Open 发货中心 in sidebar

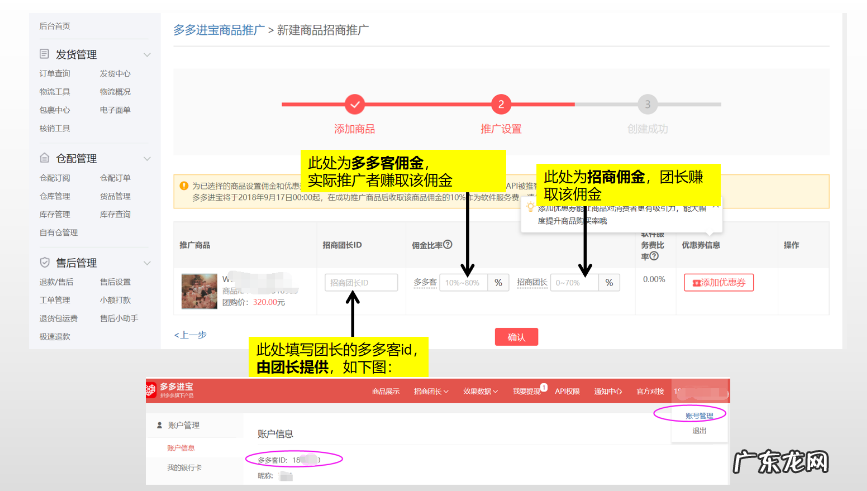pyautogui.click(x=115, y=74)
